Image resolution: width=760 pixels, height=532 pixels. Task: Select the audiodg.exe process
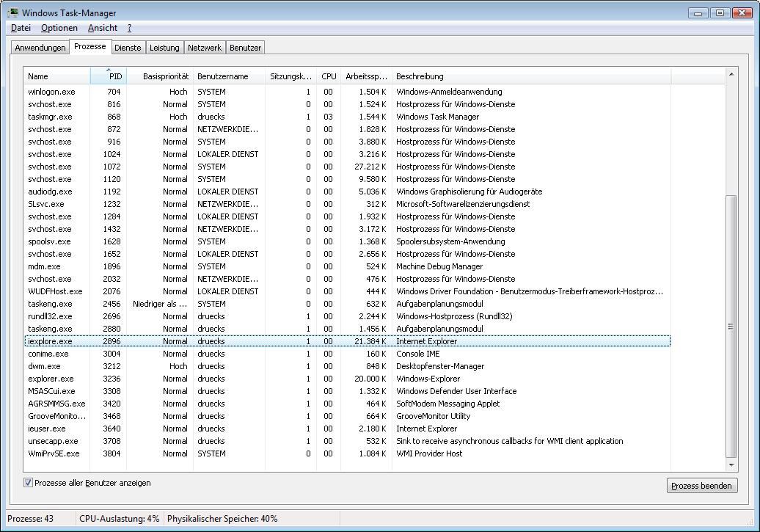pyautogui.click(x=348, y=192)
